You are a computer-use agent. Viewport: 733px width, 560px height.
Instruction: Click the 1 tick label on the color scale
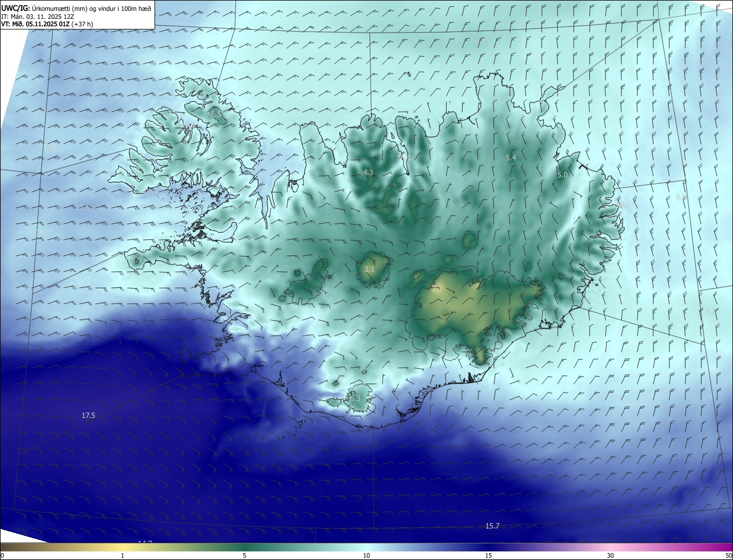123,555
